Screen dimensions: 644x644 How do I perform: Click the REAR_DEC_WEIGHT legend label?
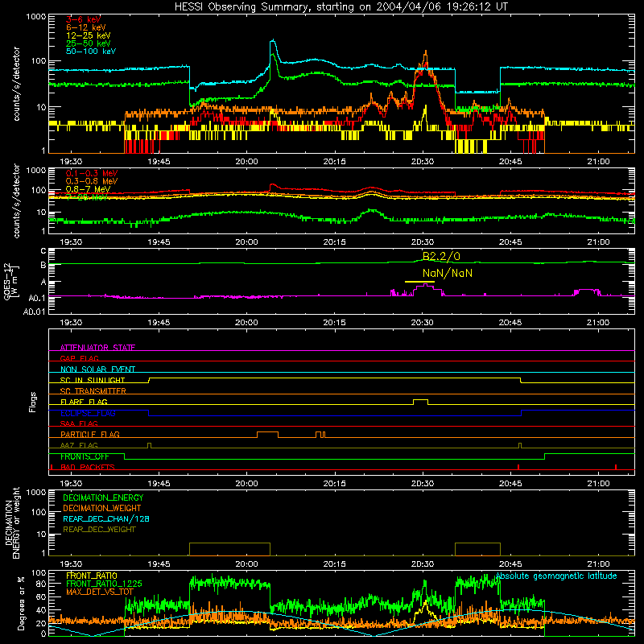[99, 530]
